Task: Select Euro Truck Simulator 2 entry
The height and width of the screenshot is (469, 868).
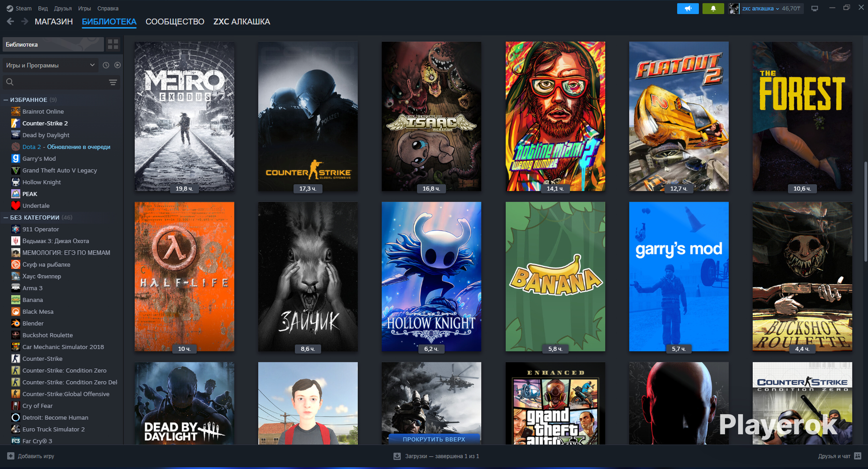Action: point(53,429)
